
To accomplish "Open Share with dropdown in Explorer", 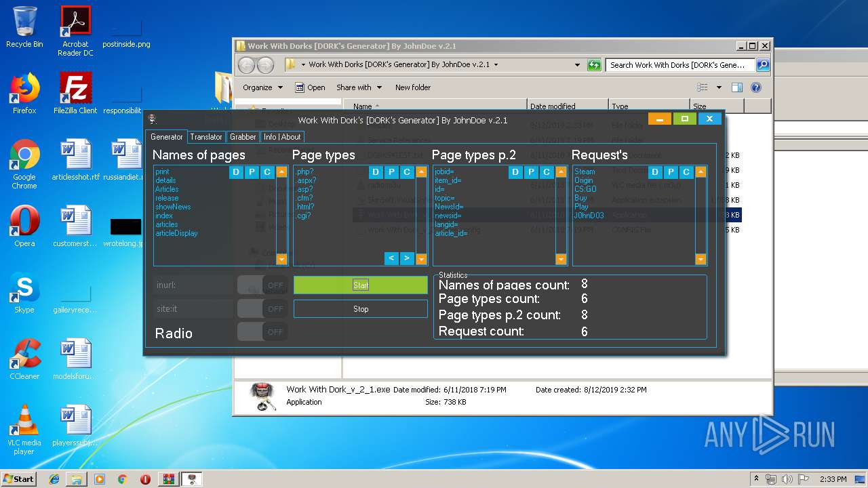I will (359, 87).
